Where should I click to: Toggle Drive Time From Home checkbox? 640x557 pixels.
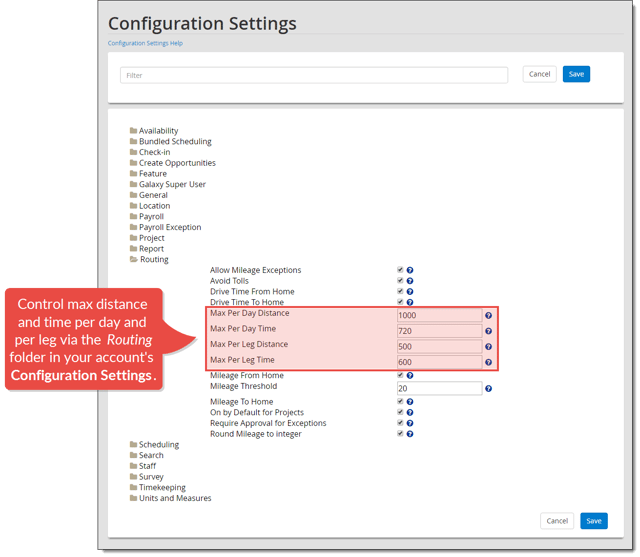click(400, 291)
